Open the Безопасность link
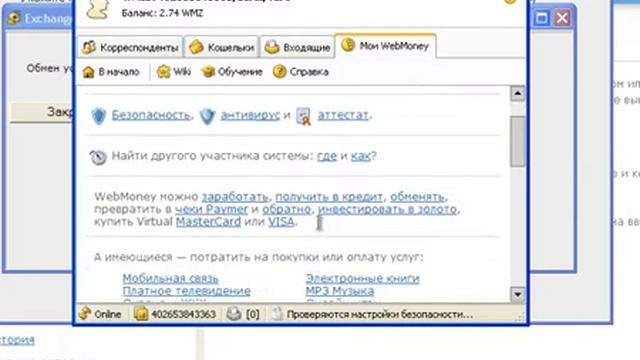The image size is (640, 360). (x=151, y=115)
